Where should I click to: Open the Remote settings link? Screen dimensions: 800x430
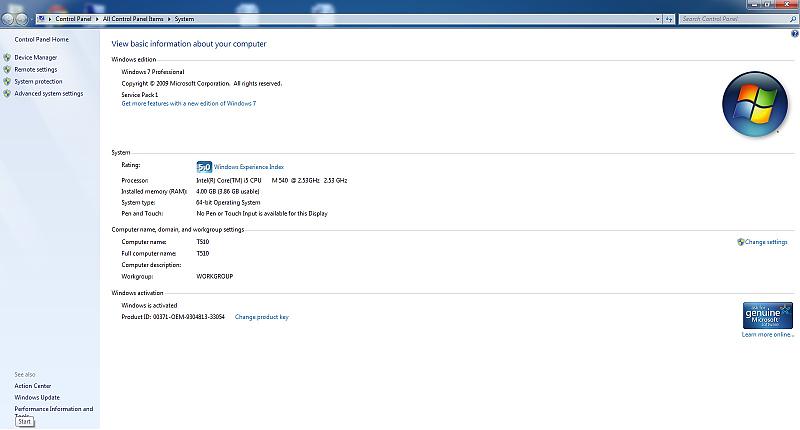tap(35, 70)
